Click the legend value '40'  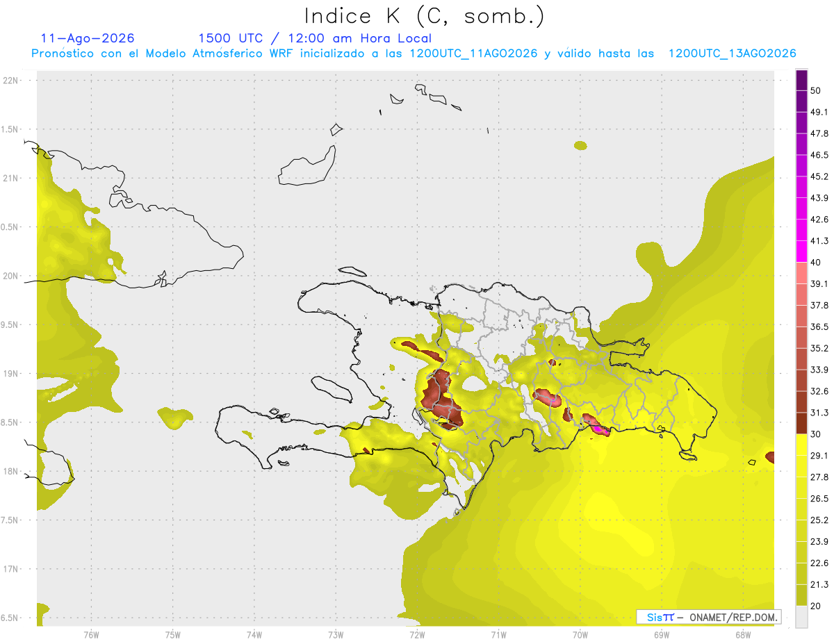[x=816, y=263]
